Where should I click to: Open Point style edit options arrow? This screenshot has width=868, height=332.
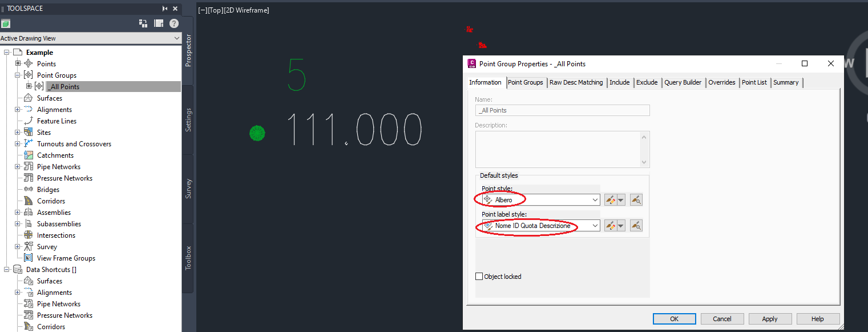[621, 200]
